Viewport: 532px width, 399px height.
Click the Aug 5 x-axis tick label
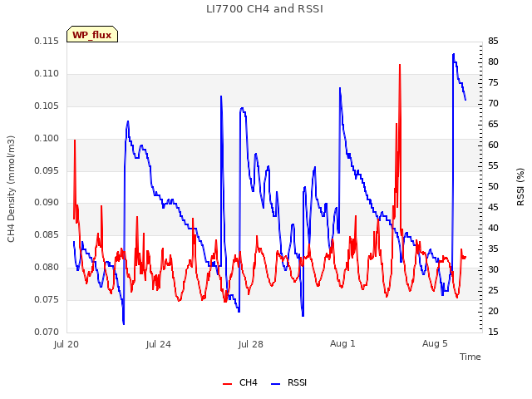click(435, 343)
